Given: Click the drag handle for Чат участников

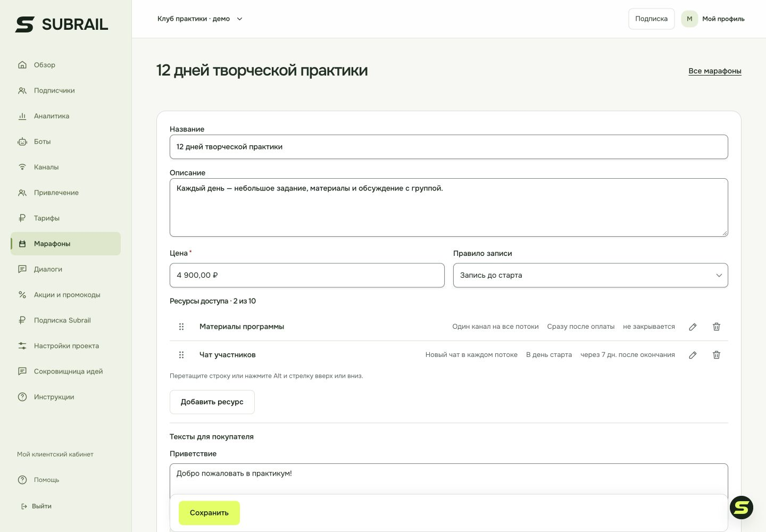Looking at the screenshot, I should (181, 355).
